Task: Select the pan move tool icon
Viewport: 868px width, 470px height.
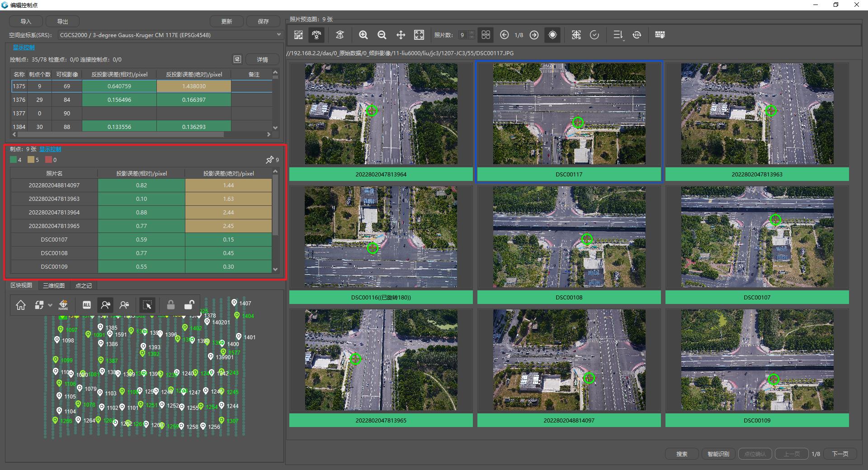Action: pos(401,35)
